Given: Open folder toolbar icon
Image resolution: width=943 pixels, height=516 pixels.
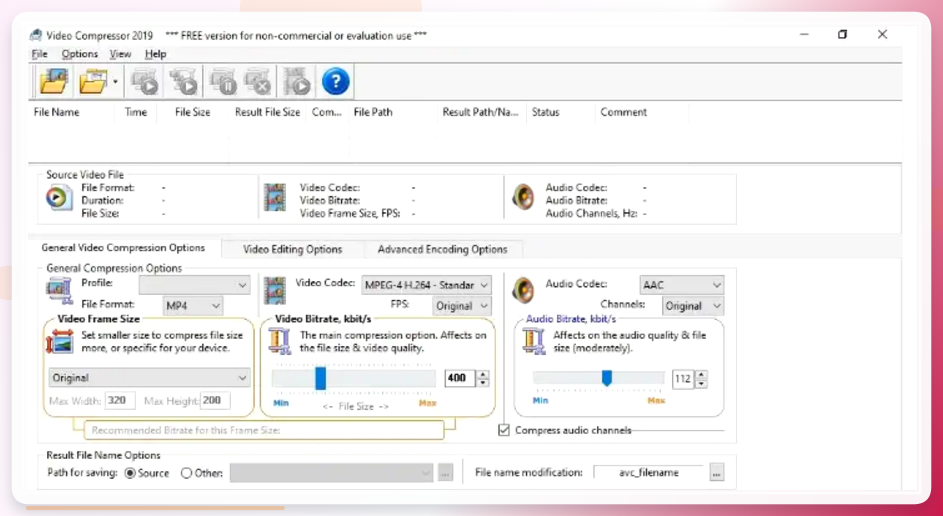Looking at the screenshot, I should [93, 81].
